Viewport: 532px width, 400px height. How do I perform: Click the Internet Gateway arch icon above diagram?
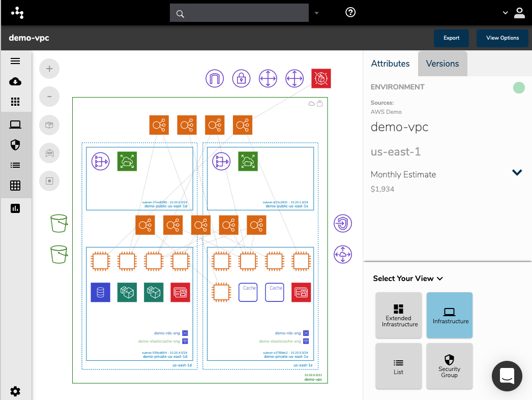click(x=215, y=78)
